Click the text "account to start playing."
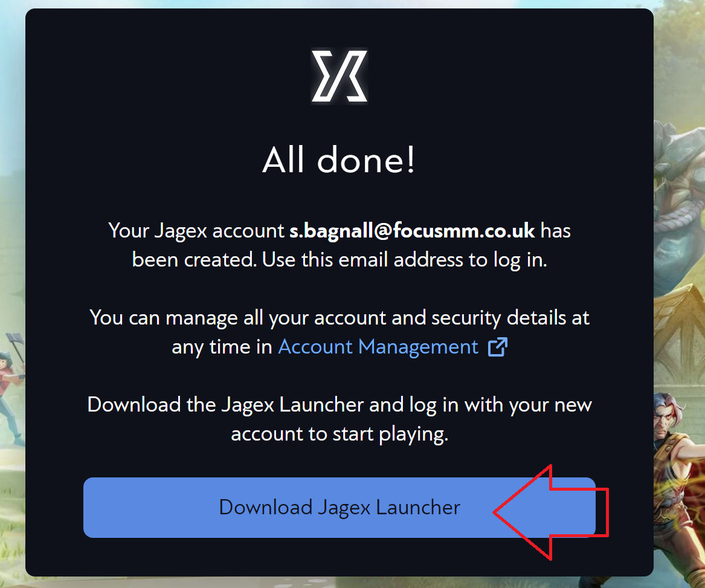 click(340, 434)
